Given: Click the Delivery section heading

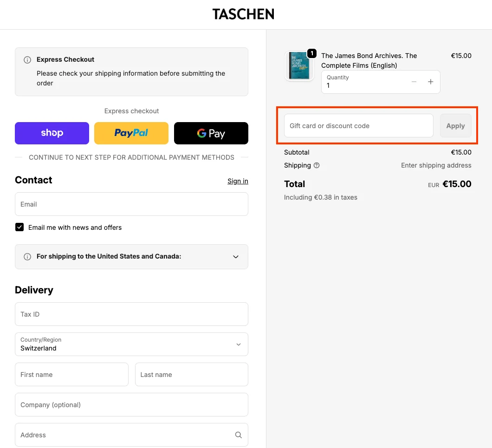Looking at the screenshot, I should [x=34, y=290].
